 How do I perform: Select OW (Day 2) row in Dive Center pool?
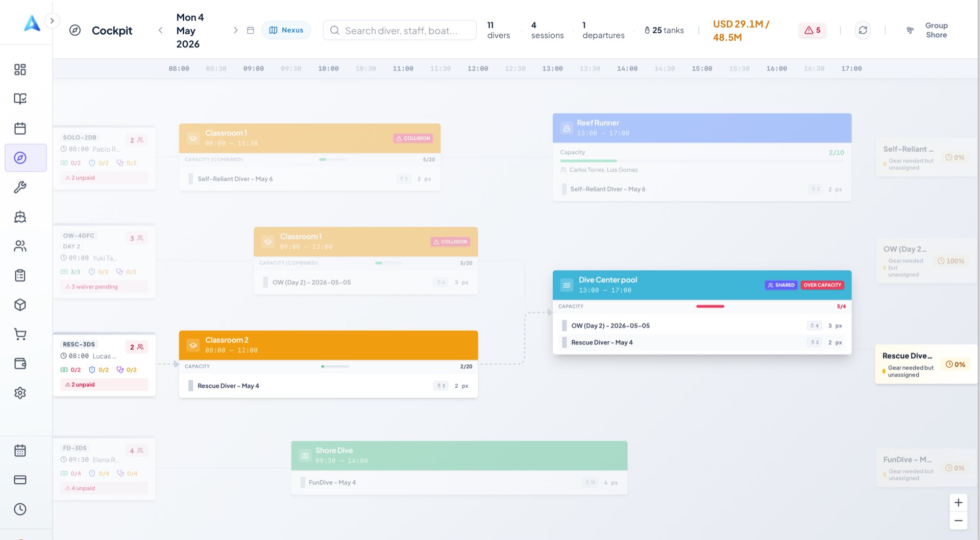pos(702,326)
